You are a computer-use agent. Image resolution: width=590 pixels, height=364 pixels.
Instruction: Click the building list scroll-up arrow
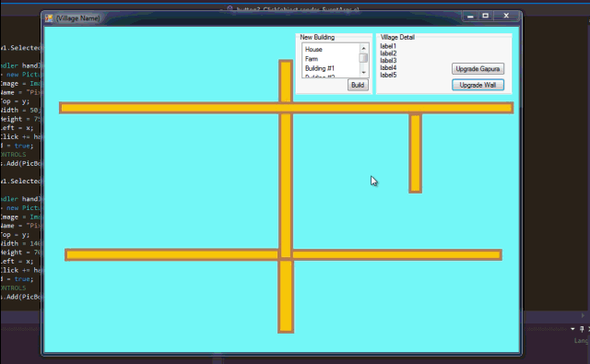(x=363, y=48)
